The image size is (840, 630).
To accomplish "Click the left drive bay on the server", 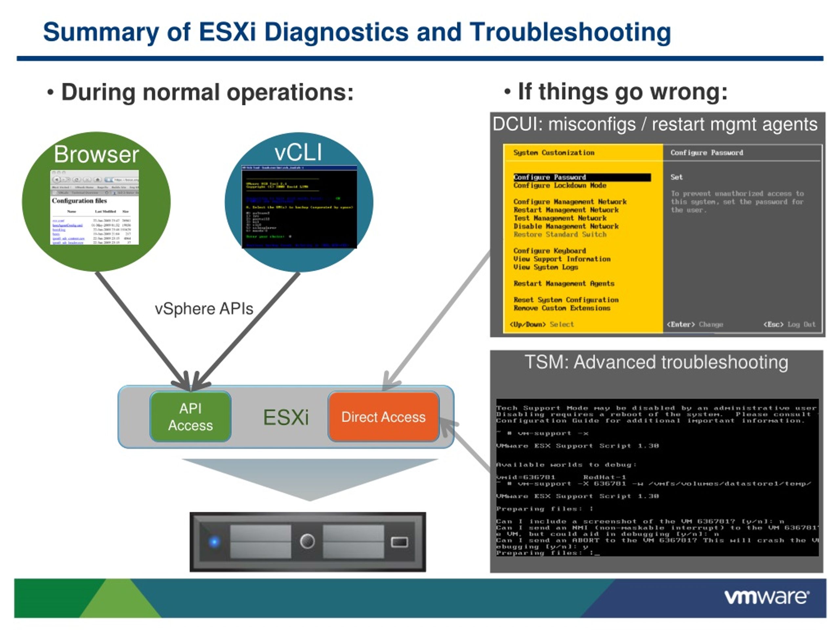I will (x=261, y=542).
